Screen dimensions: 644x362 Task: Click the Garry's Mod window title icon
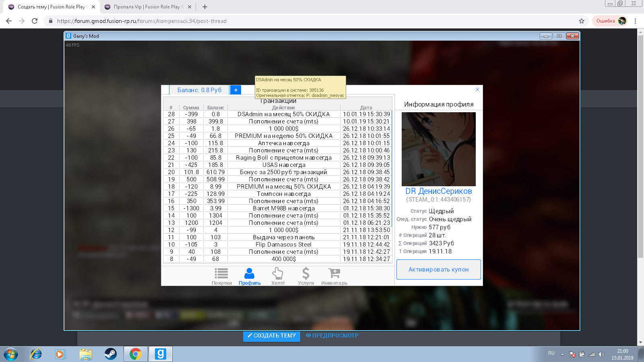coord(68,36)
